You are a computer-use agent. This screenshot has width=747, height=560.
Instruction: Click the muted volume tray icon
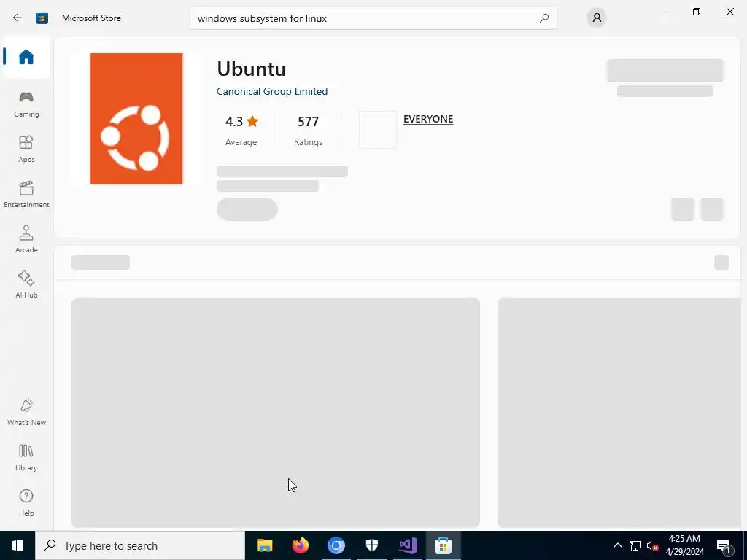point(652,545)
